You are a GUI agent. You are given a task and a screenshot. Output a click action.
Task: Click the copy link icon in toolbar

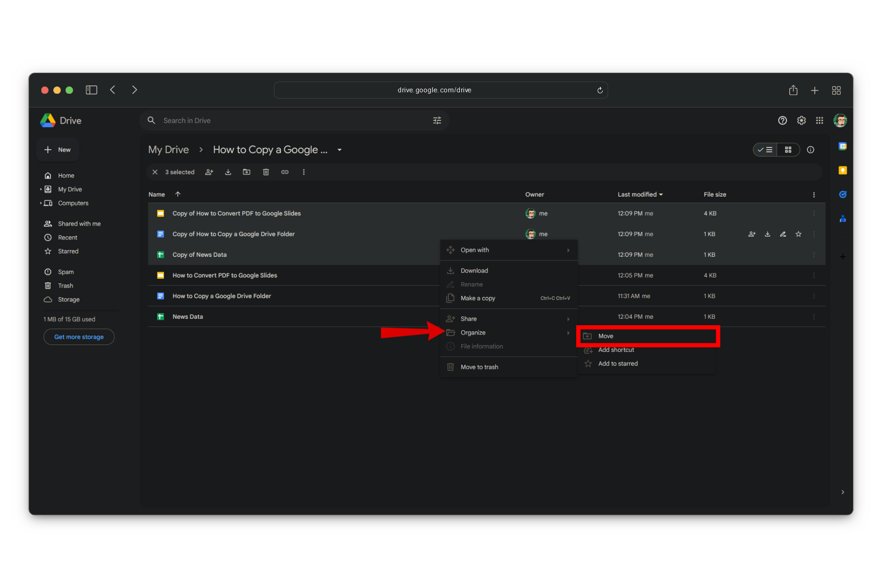[285, 172]
